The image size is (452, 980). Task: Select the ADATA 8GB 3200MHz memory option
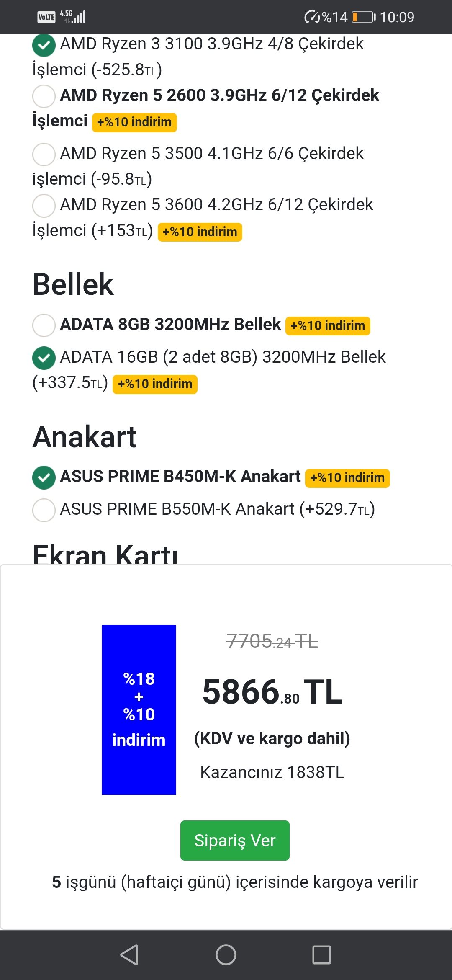tap(44, 325)
